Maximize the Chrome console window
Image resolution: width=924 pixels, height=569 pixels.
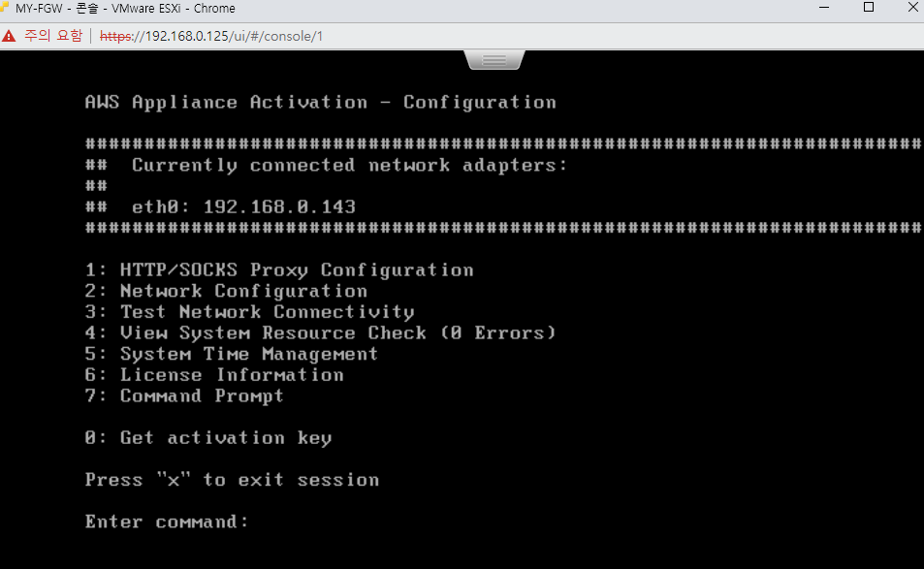coord(869,8)
